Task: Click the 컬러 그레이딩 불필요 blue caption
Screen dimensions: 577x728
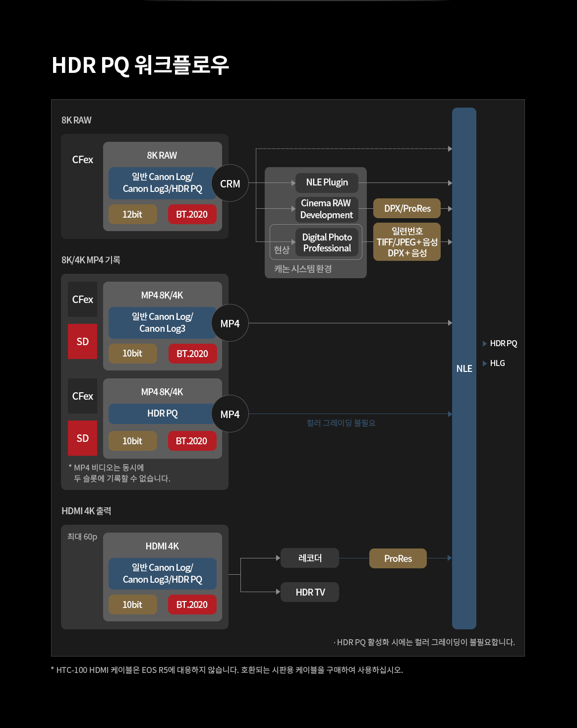Action: [341, 423]
